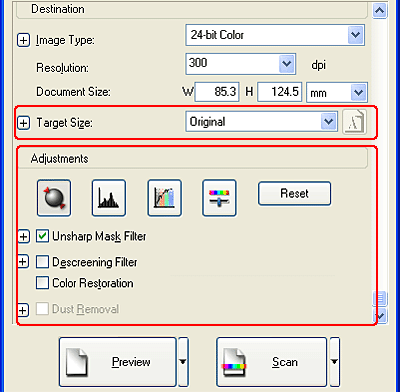400x392 pixels.
Task: Enable the Descreening Filter checkbox
Action: pos(42,262)
